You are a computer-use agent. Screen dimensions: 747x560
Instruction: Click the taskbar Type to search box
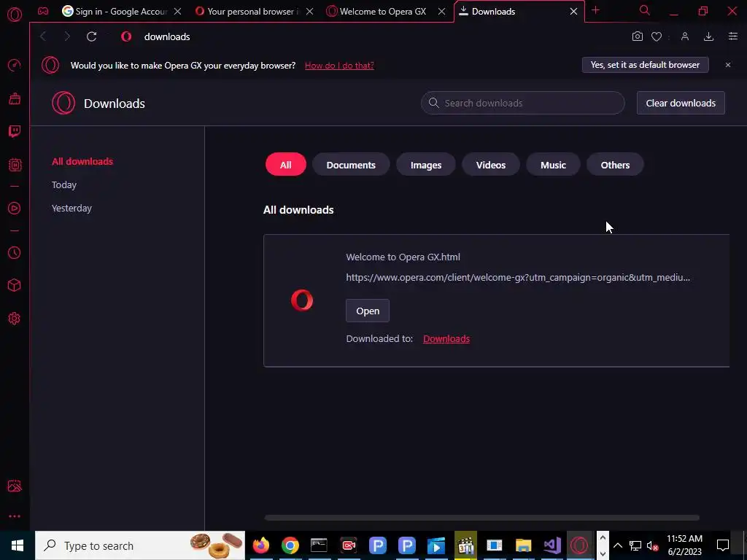[140, 545]
